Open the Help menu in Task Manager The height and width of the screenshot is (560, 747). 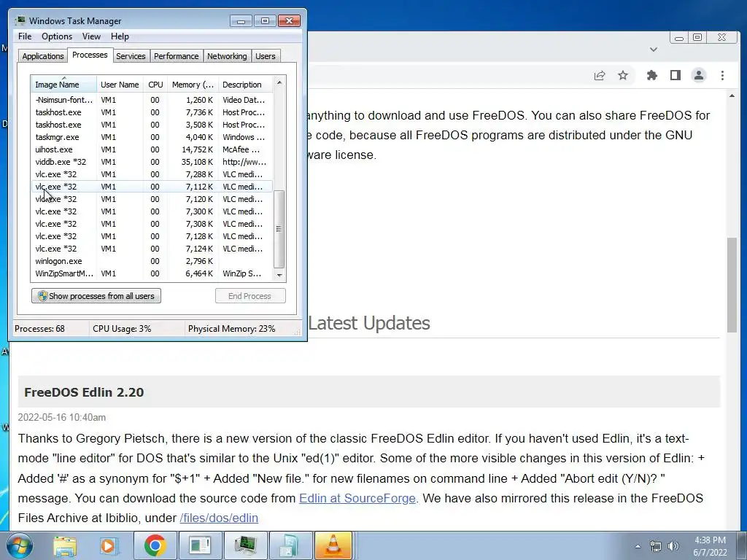[120, 36]
